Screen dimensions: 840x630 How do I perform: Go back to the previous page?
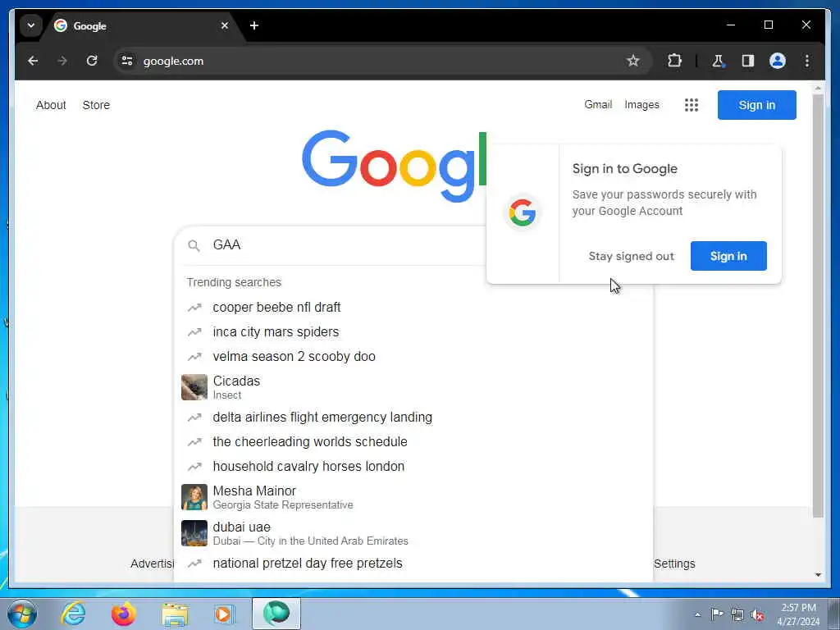click(33, 61)
